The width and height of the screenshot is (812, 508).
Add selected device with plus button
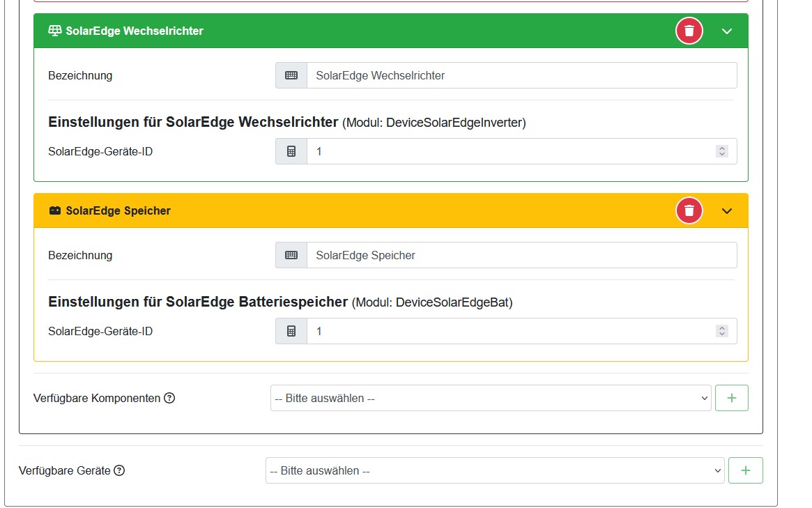click(745, 470)
